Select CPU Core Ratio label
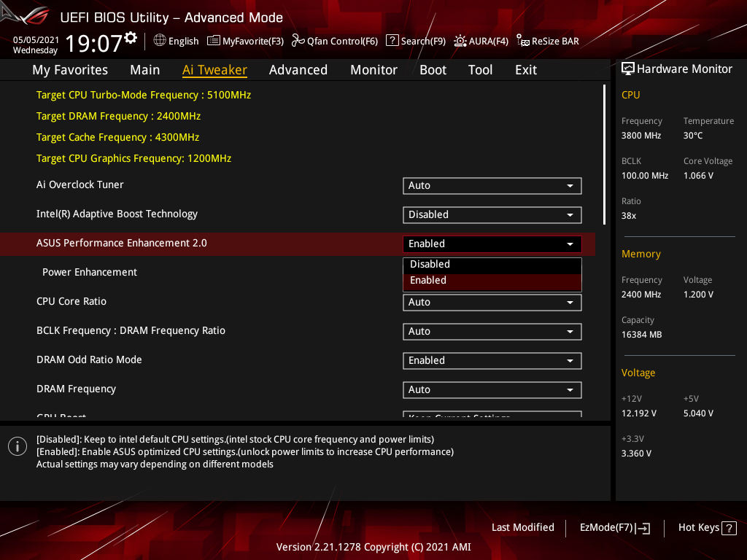 (x=71, y=301)
